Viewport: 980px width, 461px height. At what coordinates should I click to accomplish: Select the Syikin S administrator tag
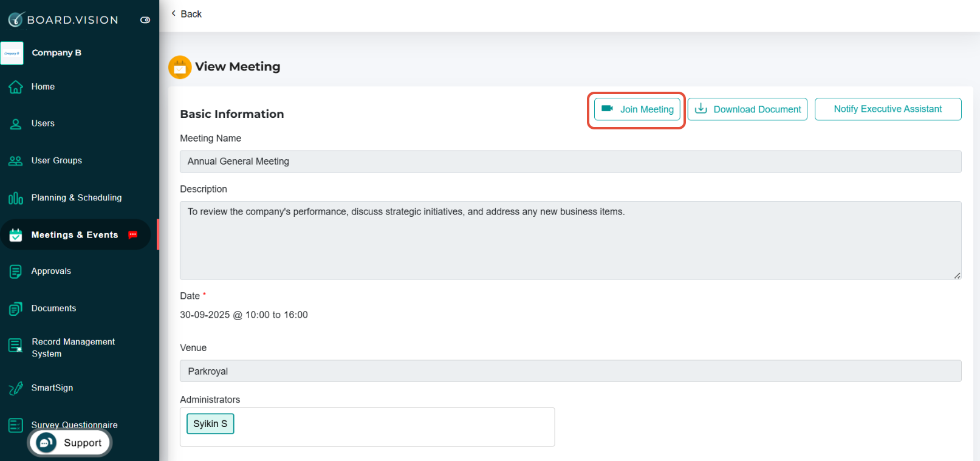[210, 423]
